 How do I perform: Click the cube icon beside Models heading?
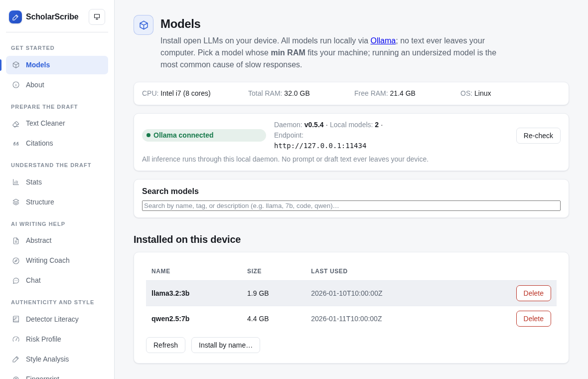[x=144, y=25]
